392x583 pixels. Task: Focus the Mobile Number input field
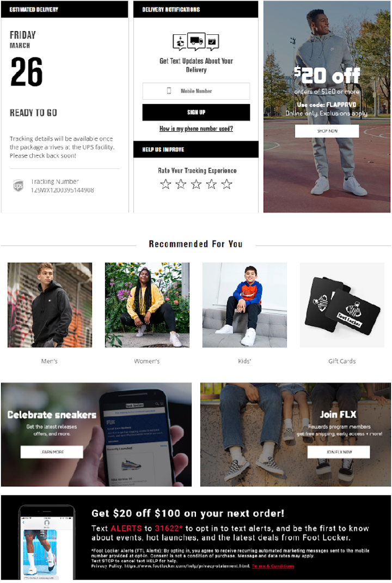click(196, 91)
